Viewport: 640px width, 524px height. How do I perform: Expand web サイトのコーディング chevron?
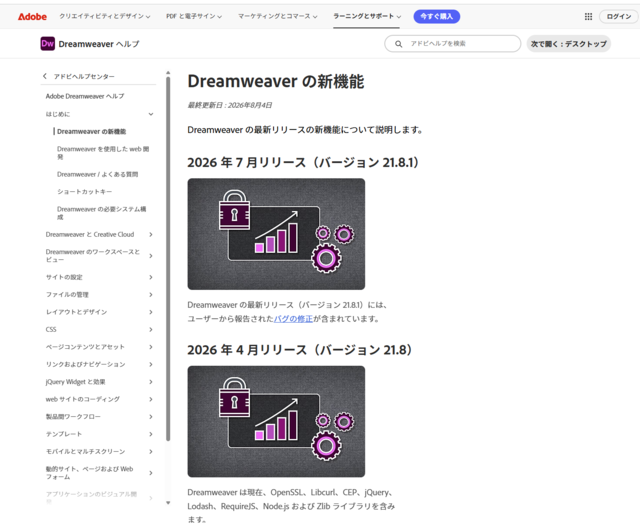pyautogui.click(x=151, y=399)
